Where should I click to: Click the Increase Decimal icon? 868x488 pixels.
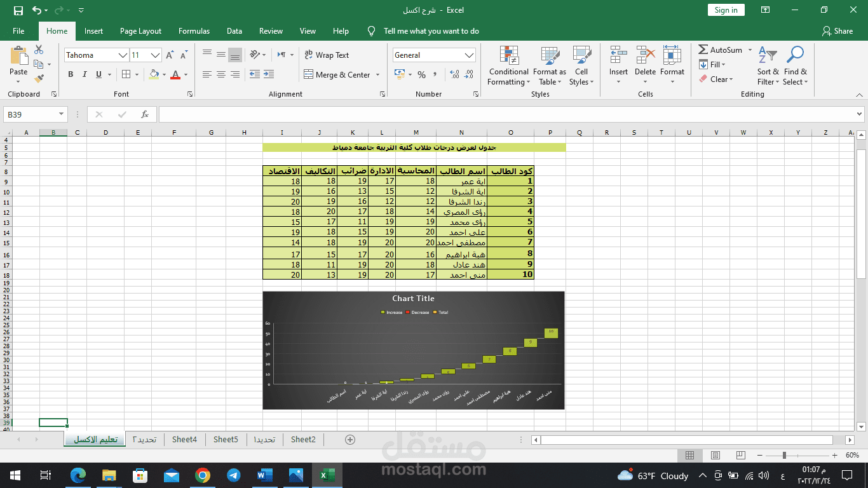point(454,74)
